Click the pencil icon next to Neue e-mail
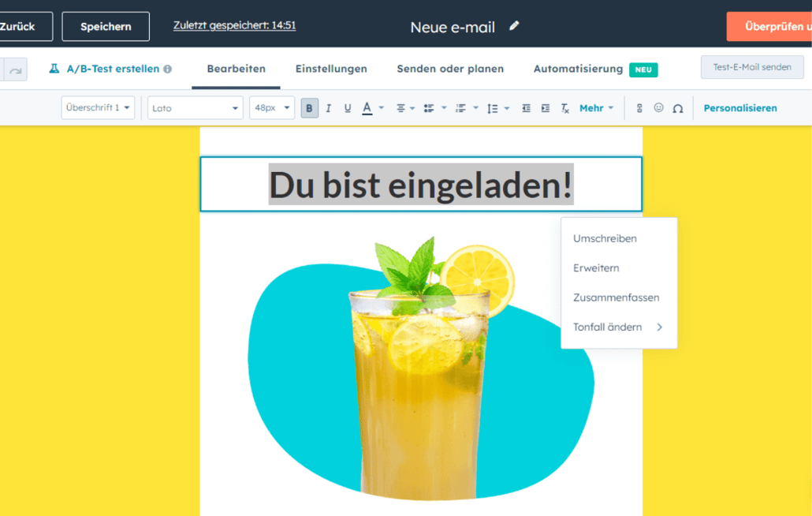 pyautogui.click(x=514, y=26)
